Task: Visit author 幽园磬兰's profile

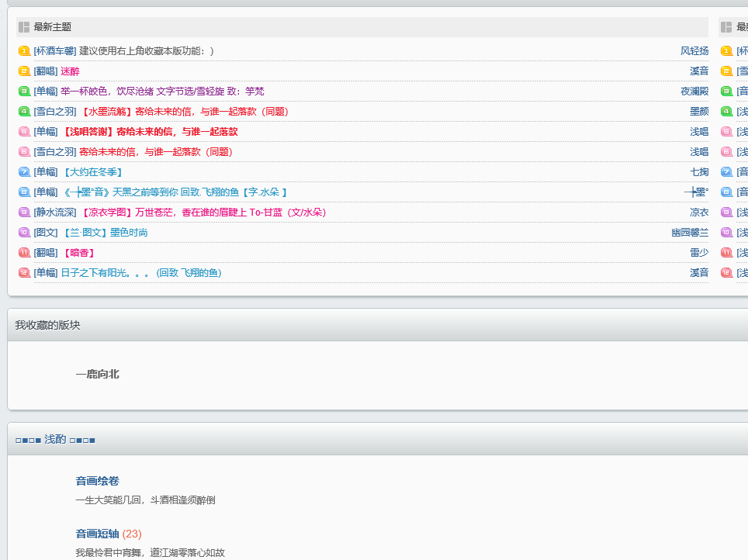Action: pyautogui.click(x=690, y=233)
